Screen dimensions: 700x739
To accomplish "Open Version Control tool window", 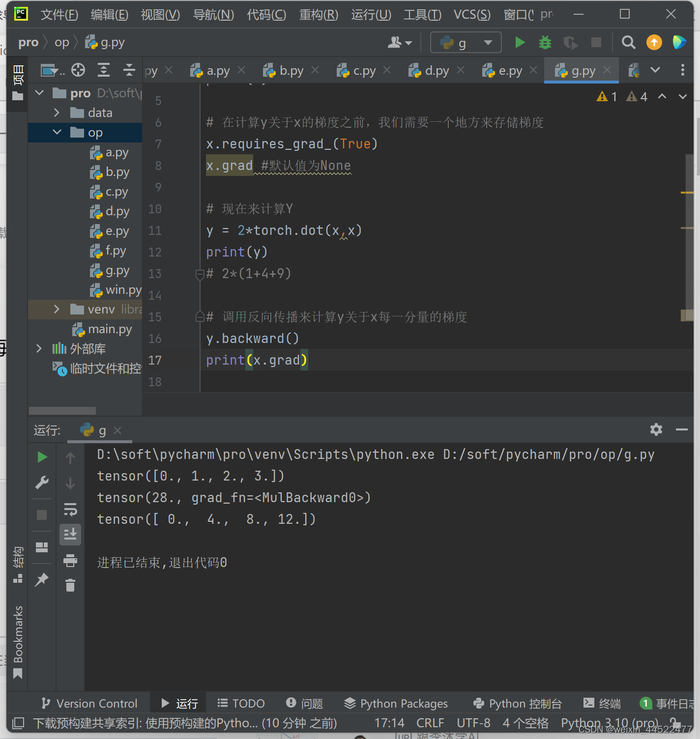I will pyautogui.click(x=89, y=704).
